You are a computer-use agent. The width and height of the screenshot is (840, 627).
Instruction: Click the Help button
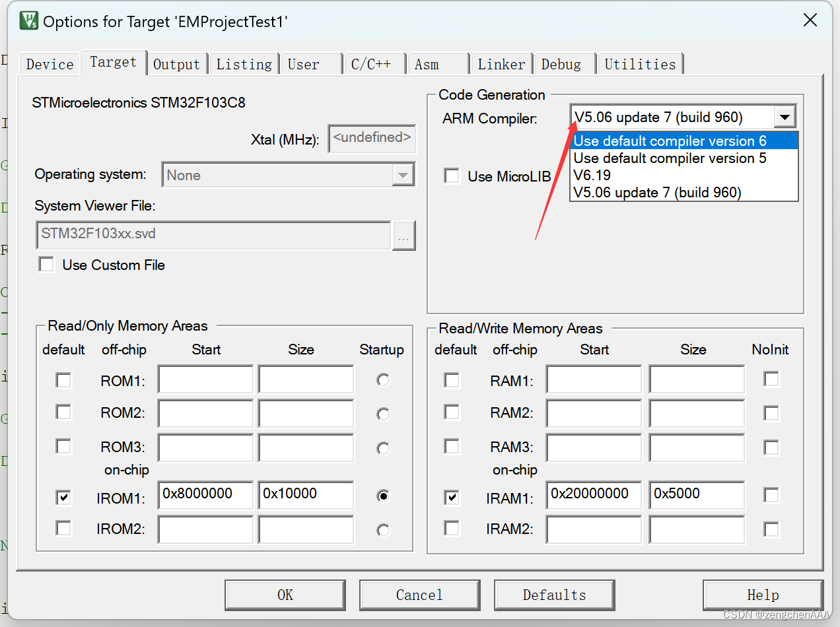(x=763, y=595)
